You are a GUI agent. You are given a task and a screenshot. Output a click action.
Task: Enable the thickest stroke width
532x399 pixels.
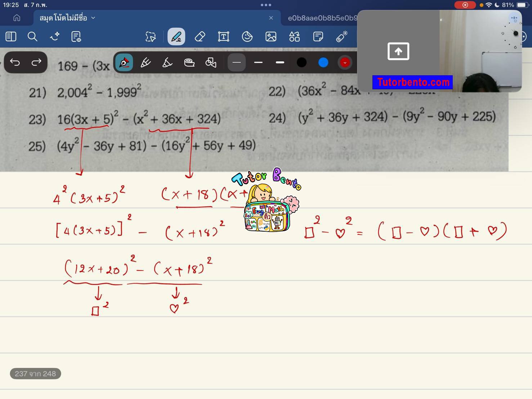(x=280, y=62)
